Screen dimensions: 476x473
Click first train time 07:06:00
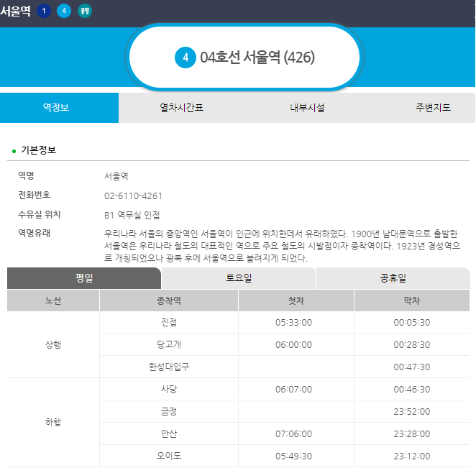(293, 434)
